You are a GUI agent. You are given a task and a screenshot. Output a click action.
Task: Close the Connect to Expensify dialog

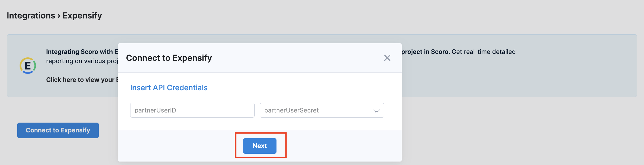coord(387,58)
